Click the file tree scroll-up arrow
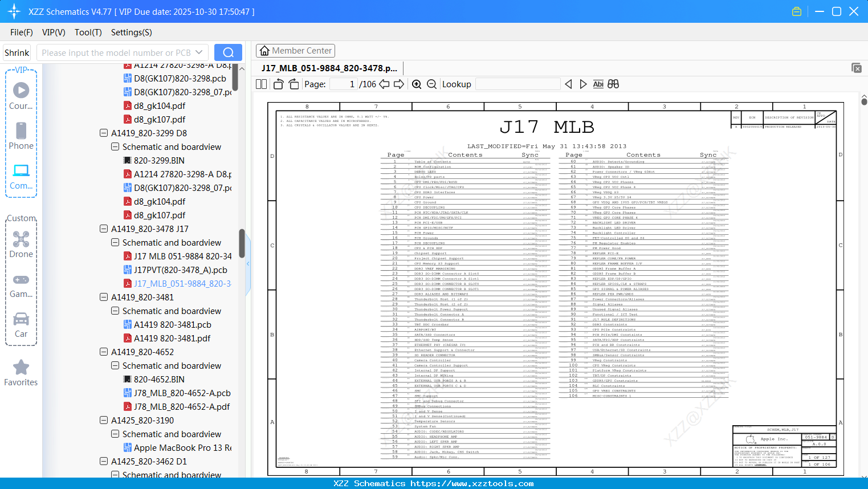 [x=242, y=68]
